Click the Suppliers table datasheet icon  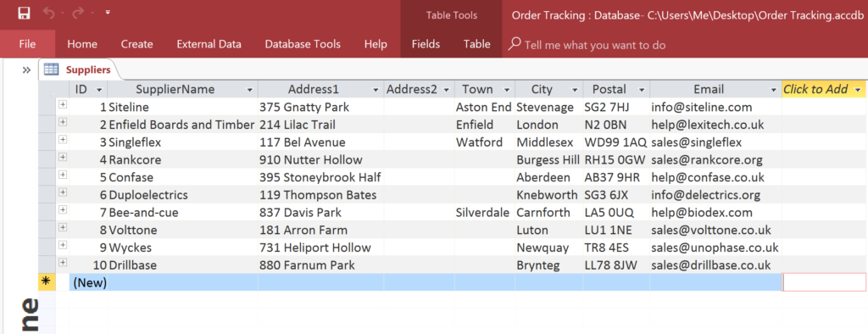coord(52,70)
